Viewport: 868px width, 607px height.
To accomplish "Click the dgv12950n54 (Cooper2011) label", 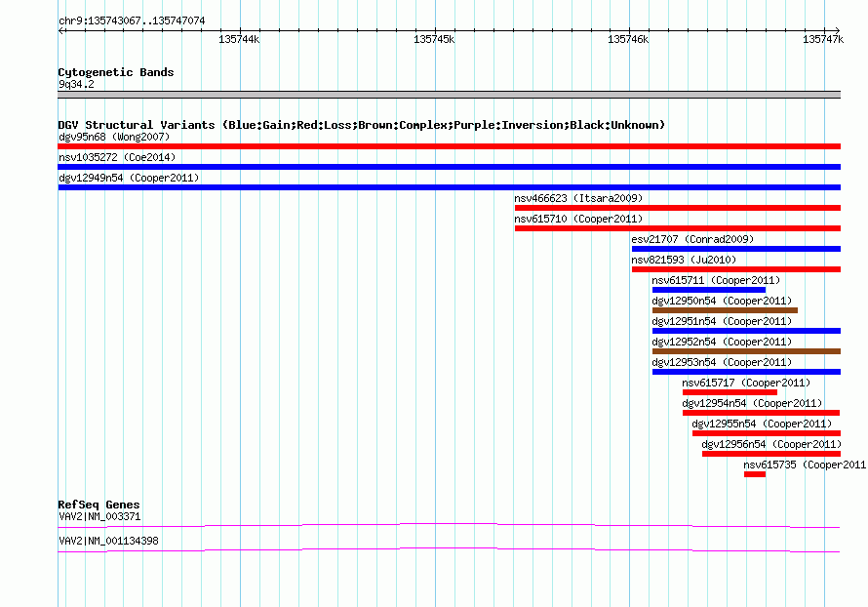I will 722,301.
